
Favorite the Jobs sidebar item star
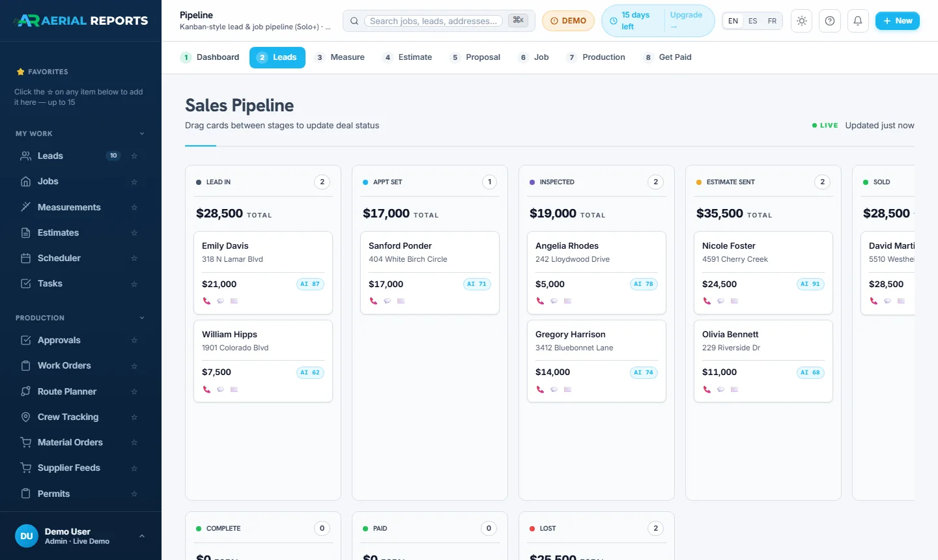134,182
